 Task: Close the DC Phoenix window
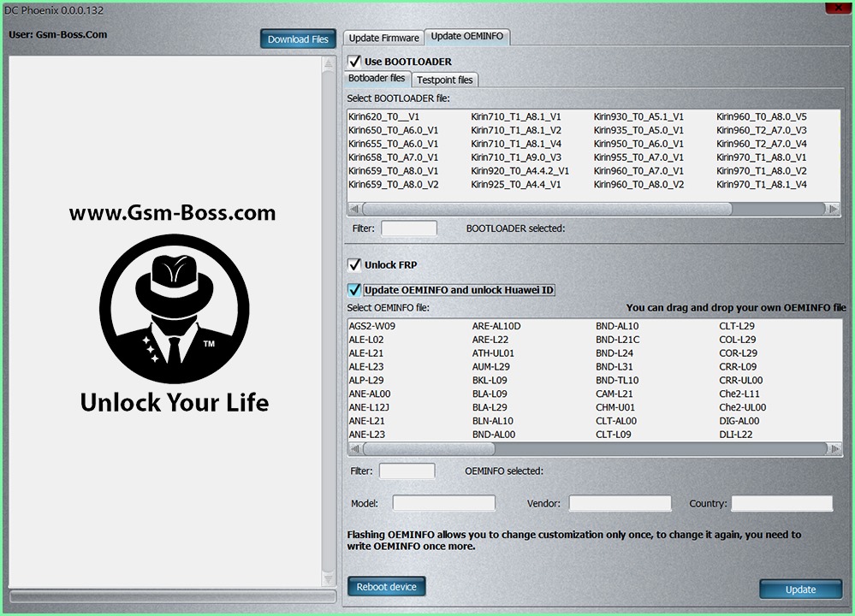point(838,7)
